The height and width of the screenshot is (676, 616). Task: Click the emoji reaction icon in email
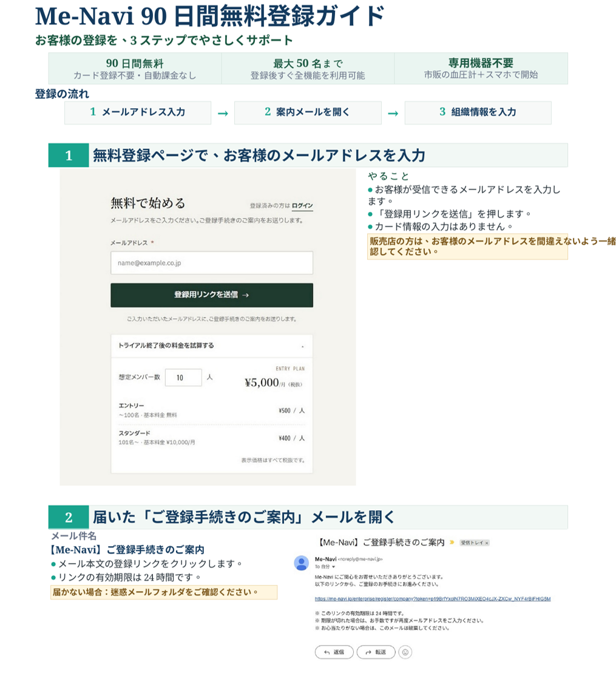tap(405, 652)
